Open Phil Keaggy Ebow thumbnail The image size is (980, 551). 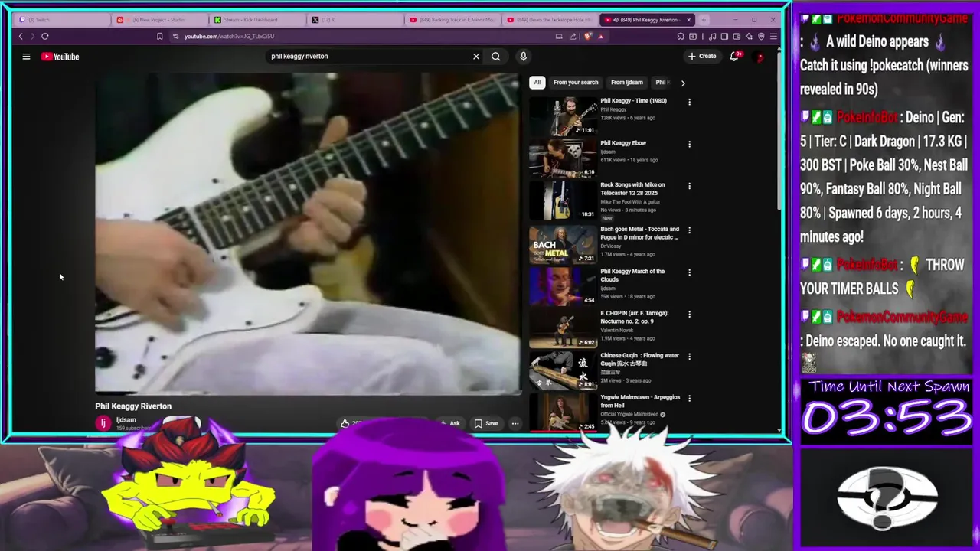coord(563,158)
